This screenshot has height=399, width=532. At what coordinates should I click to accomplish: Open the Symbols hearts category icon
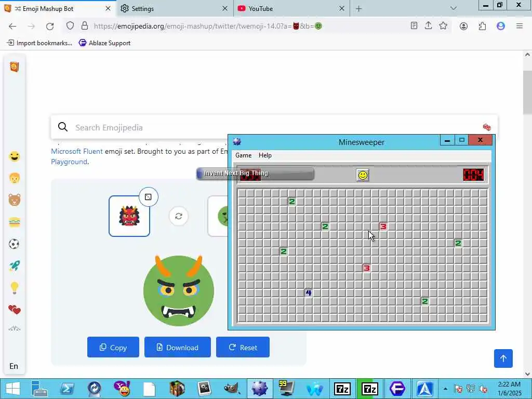[x=14, y=310]
